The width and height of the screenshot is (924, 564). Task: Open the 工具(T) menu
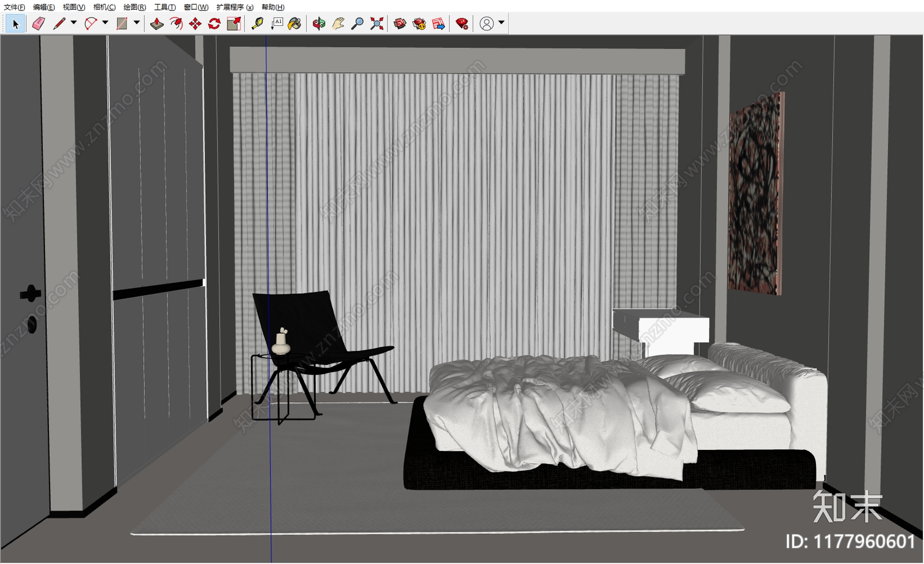[x=165, y=7]
